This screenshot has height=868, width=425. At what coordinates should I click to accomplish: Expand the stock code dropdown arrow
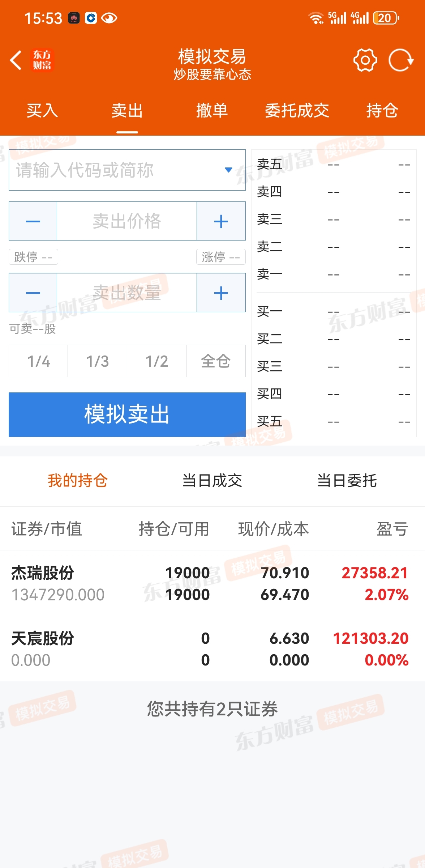228,170
